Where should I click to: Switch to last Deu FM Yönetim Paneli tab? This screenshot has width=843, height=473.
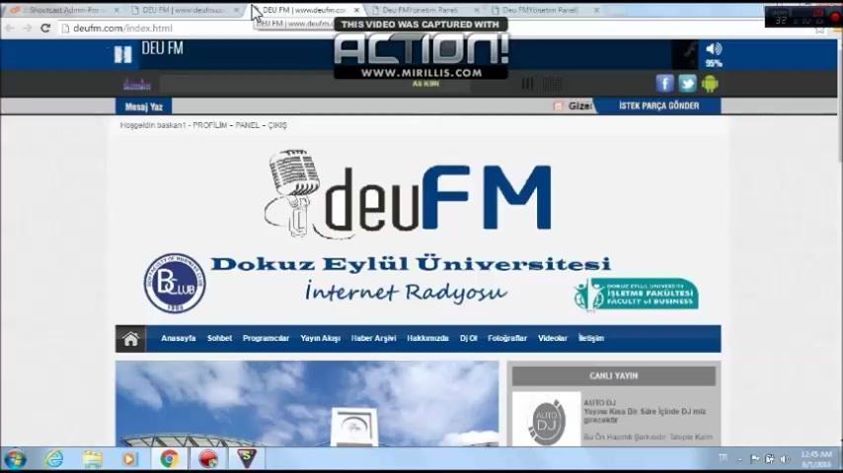click(544, 10)
